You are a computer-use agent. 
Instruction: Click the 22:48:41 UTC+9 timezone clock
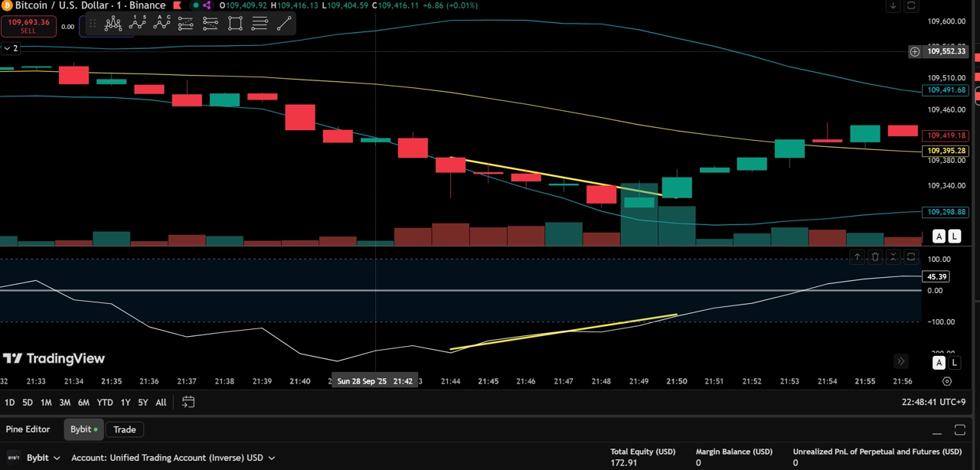[x=934, y=402]
